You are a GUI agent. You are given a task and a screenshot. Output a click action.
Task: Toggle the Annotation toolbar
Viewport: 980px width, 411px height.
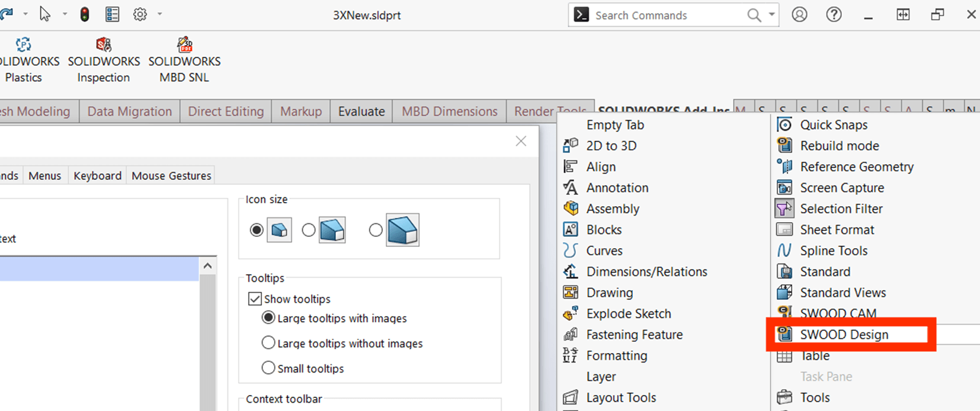click(617, 188)
